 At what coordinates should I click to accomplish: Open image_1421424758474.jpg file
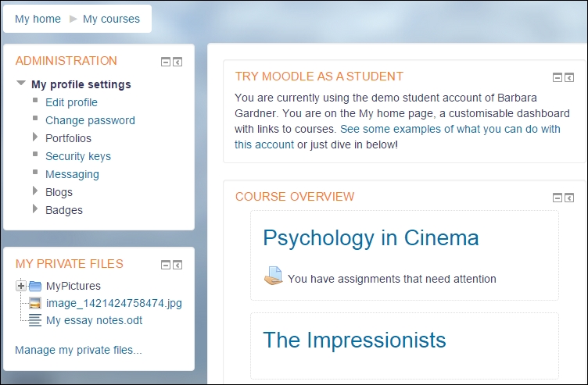click(x=114, y=303)
